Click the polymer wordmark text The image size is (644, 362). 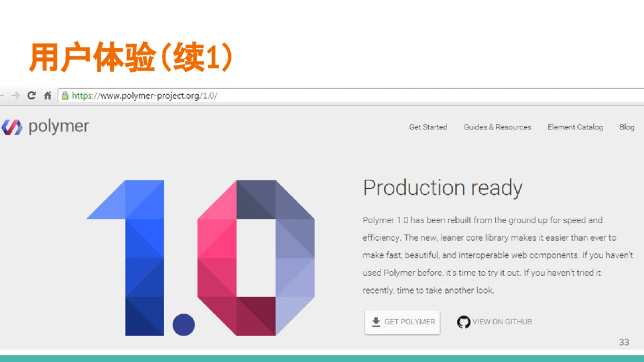tap(58, 126)
